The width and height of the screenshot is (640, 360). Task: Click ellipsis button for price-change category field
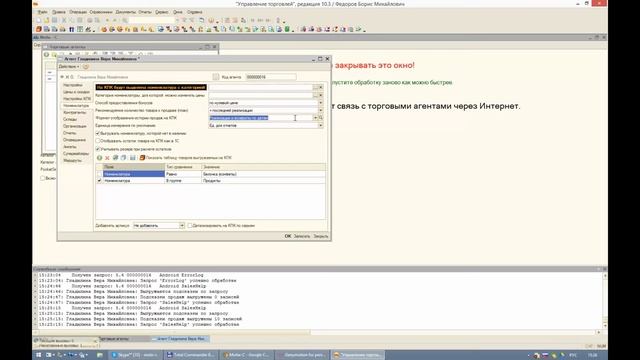316,95
